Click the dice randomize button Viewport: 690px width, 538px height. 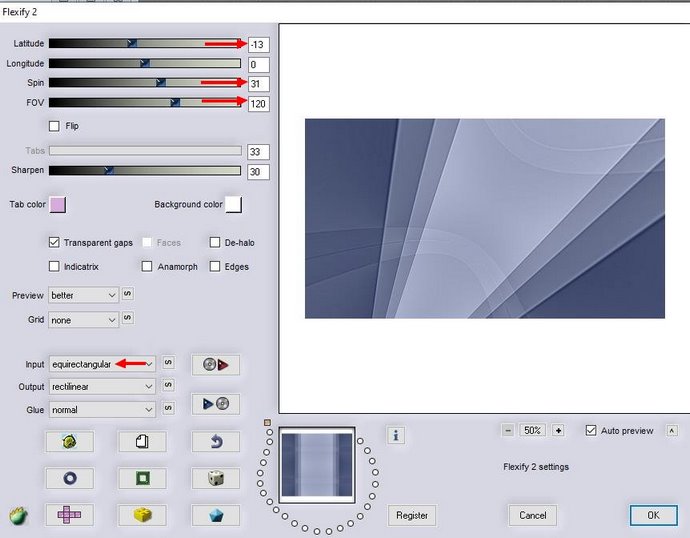click(215, 478)
